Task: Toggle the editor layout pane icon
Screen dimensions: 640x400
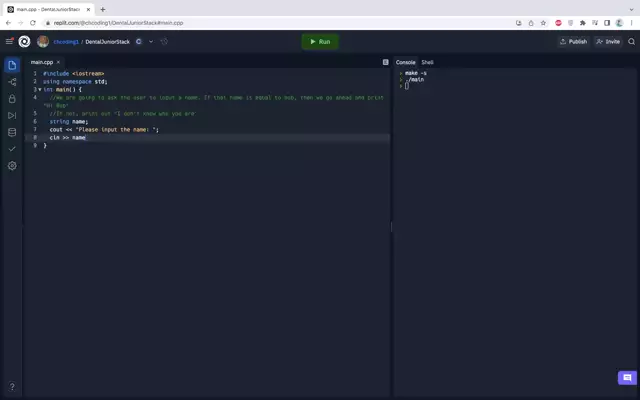Action: click(385, 62)
